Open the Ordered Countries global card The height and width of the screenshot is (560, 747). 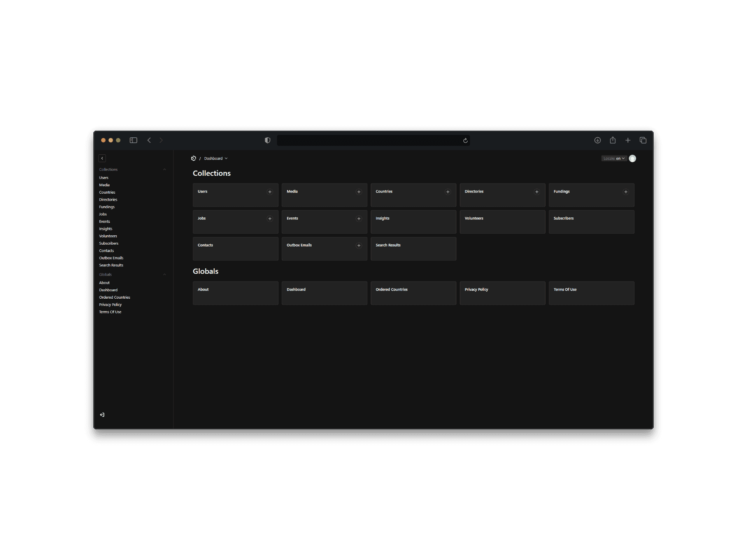[x=413, y=293]
